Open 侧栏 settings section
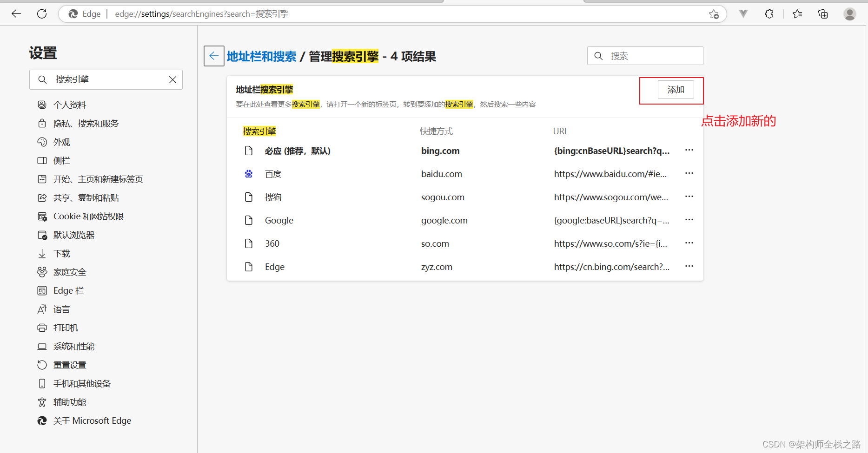Viewport: 868px width, 453px height. coord(62,160)
